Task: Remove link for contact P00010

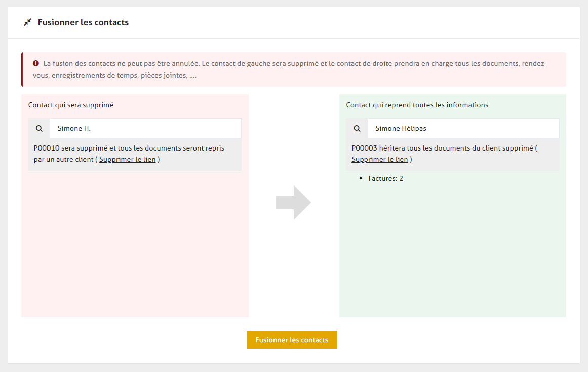Action: pos(127,159)
